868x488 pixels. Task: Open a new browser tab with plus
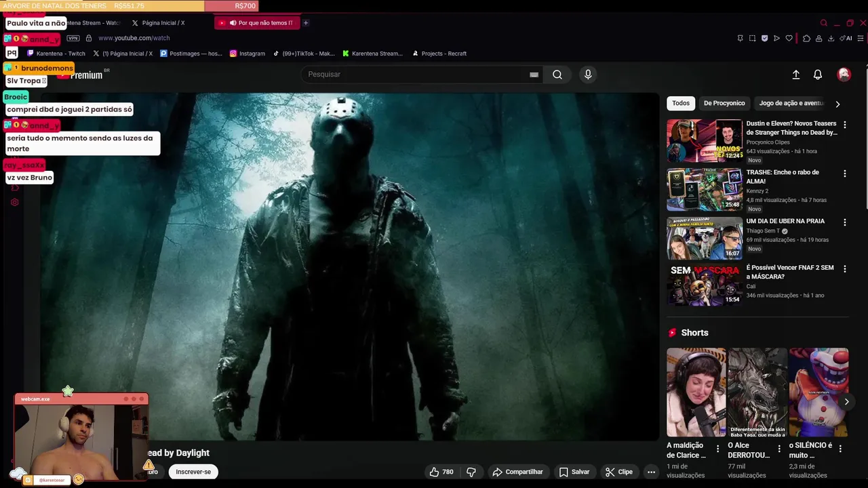click(306, 23)
